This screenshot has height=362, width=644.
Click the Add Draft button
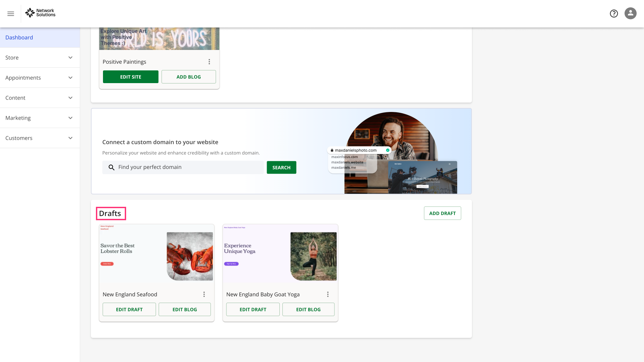click(442, 213)
